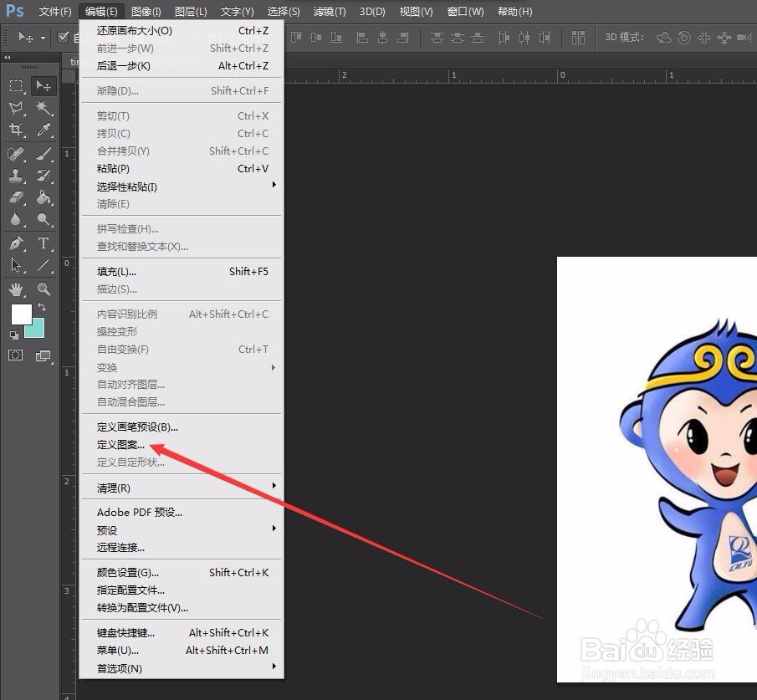The height and width of the screenshot is (700, 757).
Task: Choose 颜色设置(G)... menu entry
Action: coord(181,573)
